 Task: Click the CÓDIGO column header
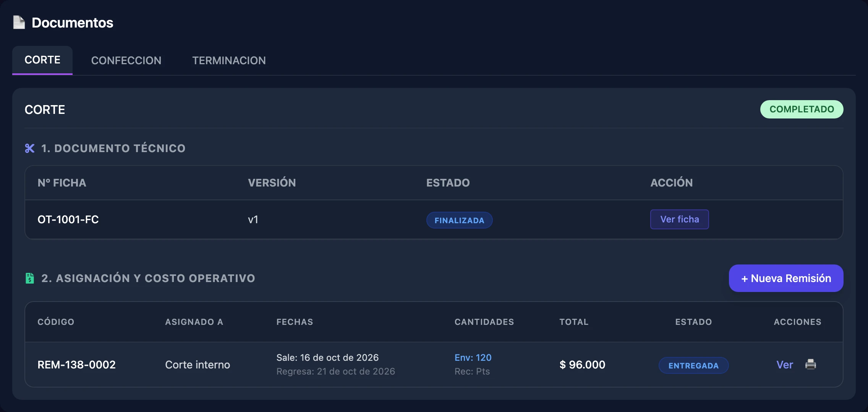(x=56, y=322)
